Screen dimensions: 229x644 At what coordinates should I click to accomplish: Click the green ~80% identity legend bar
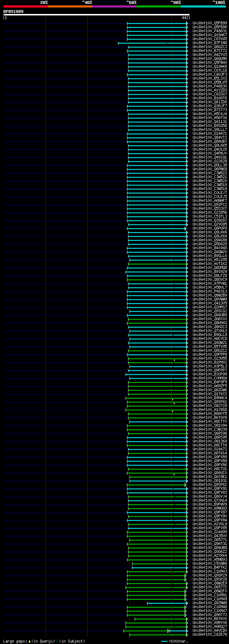159,6
